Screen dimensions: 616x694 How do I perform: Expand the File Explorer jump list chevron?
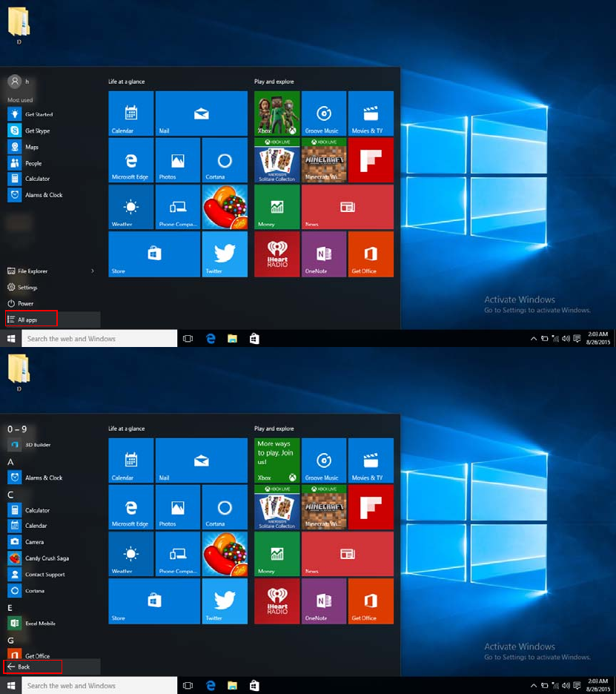(93, 271)
